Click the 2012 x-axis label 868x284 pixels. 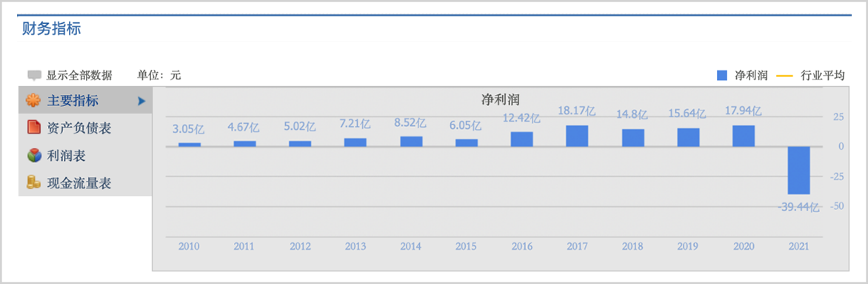click(x=299, y=247)
